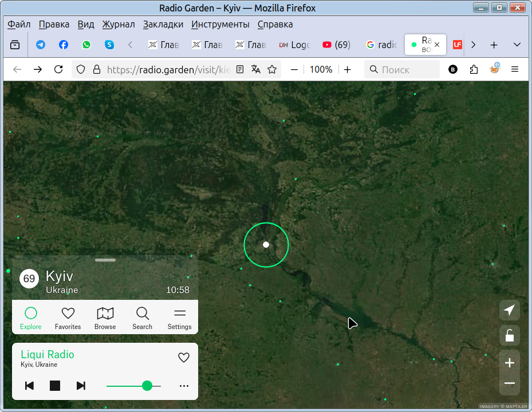Open the Инструменты menu

tap(220, 25)
